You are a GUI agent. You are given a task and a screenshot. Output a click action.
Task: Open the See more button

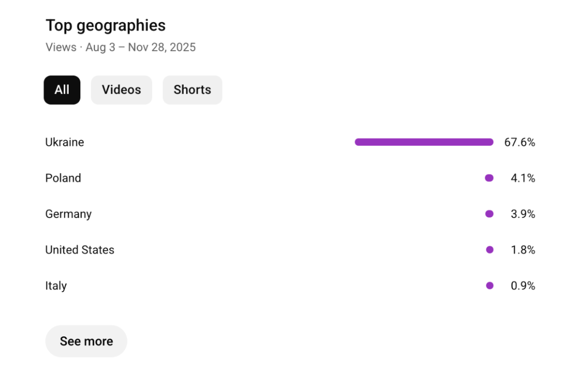[86, 341]
